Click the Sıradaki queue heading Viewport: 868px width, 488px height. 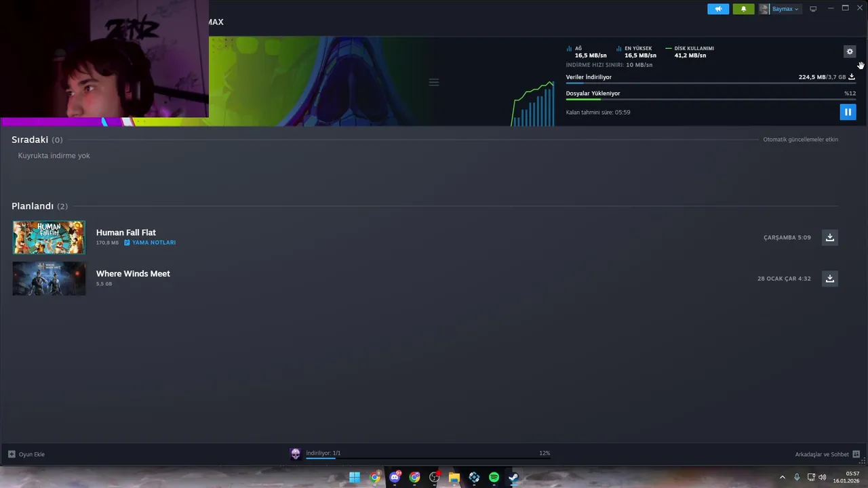(30, 140)
